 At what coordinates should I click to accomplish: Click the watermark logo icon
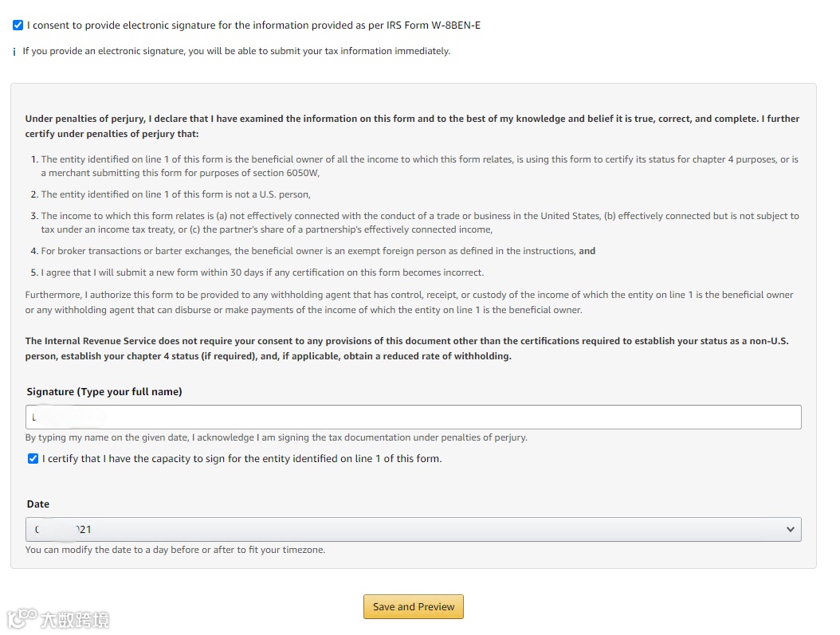pos(22,618)
